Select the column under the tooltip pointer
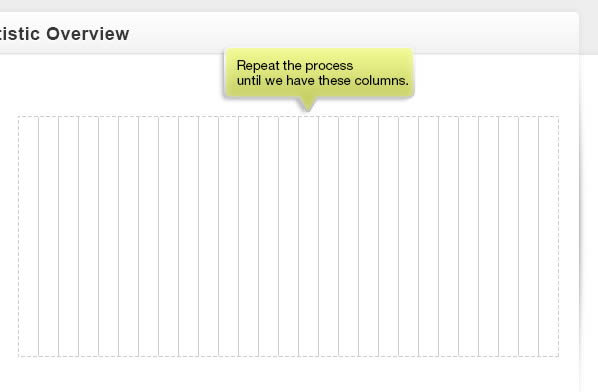This screenshot has height=392, width=598. [308, 236]
